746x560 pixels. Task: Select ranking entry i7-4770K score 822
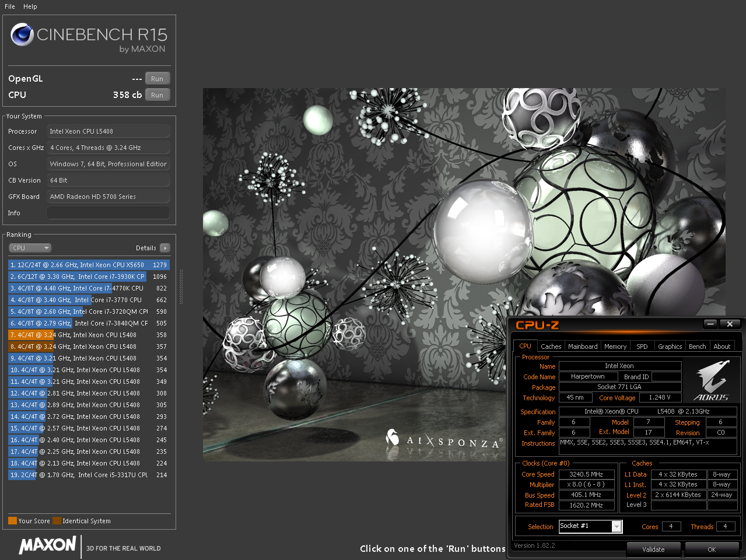tap(89, 288)
